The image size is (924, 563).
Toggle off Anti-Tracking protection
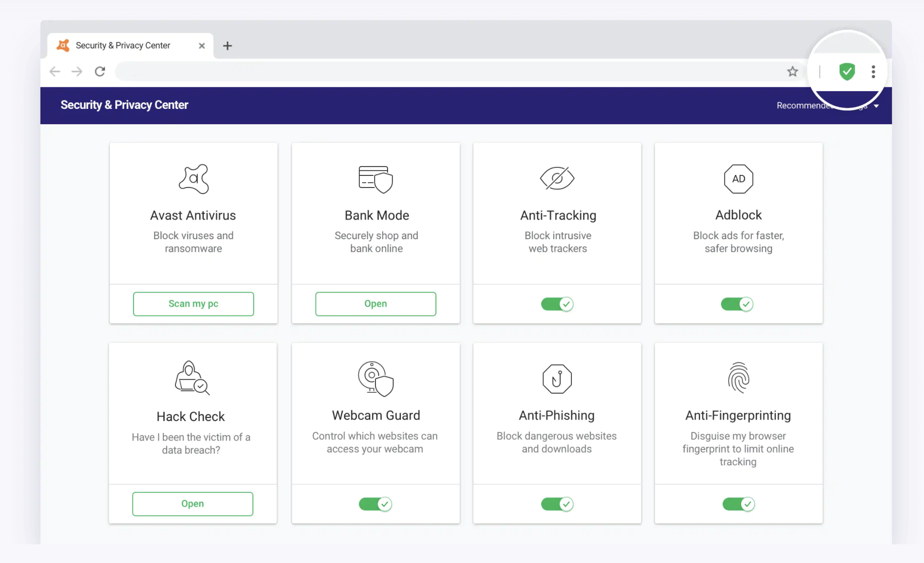pyautogui.click(x=557, y=304)
